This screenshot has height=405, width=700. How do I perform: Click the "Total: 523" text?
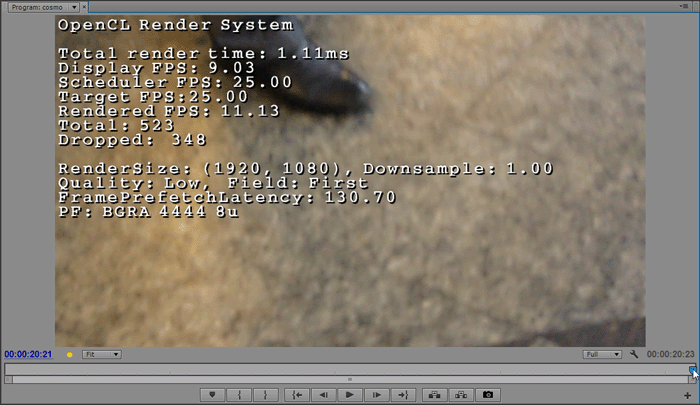point(116,125)
